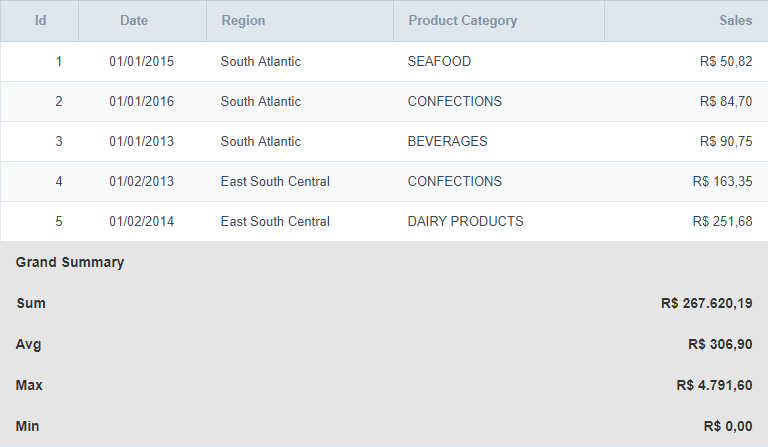Select the Max value R$ 4.791,60

coord(714,386)
